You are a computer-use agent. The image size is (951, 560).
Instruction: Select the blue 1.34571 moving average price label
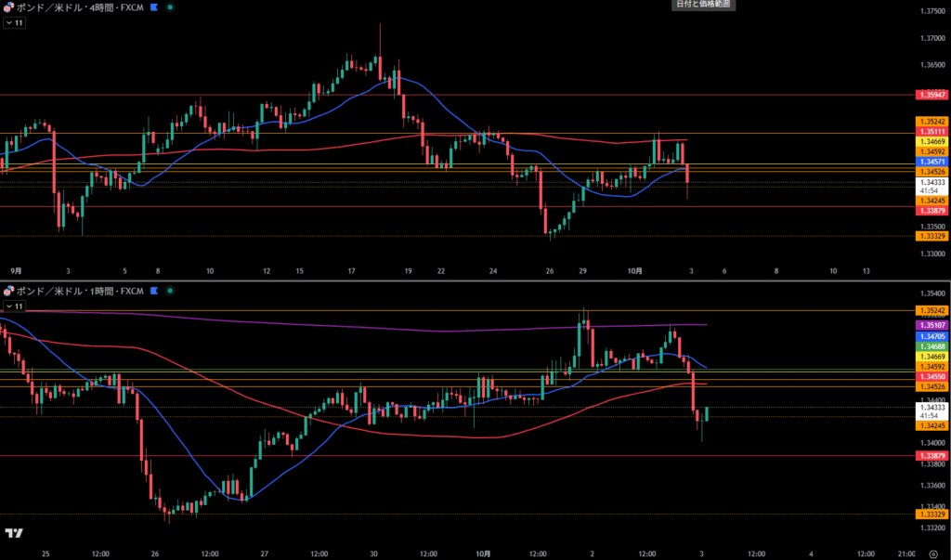pos(931,161)
